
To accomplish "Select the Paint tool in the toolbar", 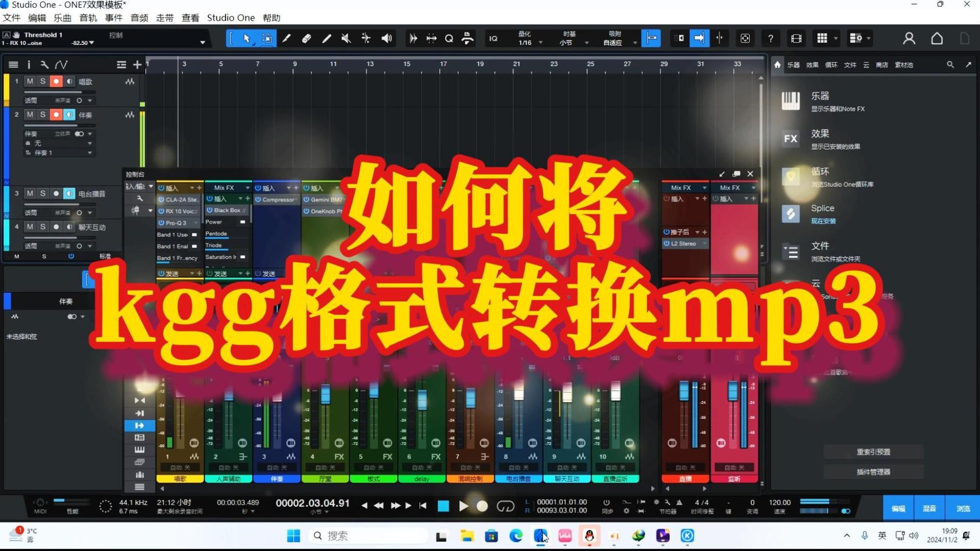I will [x=327, y=38].
